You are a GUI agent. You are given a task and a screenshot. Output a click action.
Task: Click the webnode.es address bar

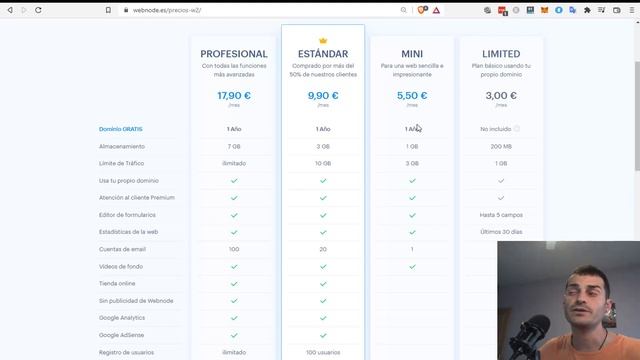coord(261,10)
